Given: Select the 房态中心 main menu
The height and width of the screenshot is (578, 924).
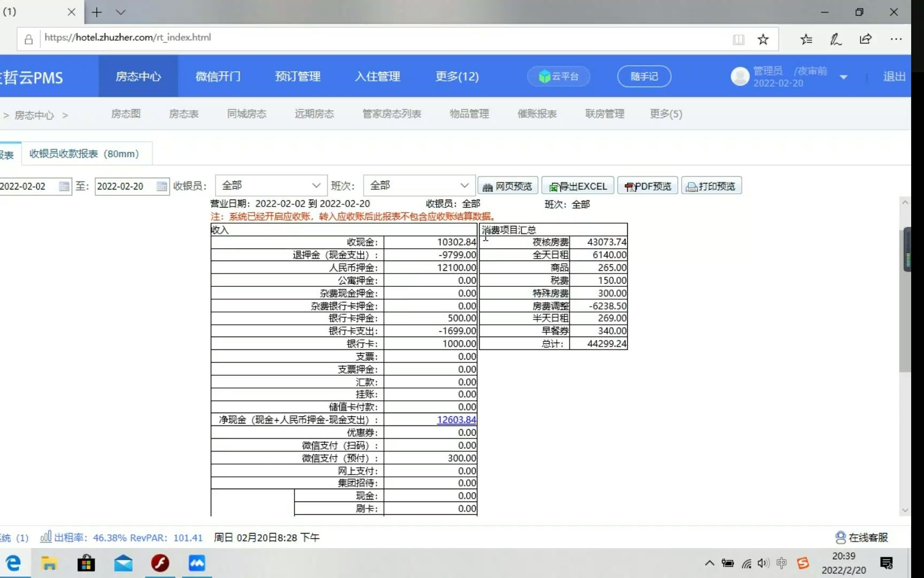Looking at the screenshot, I should click(138, 77).
